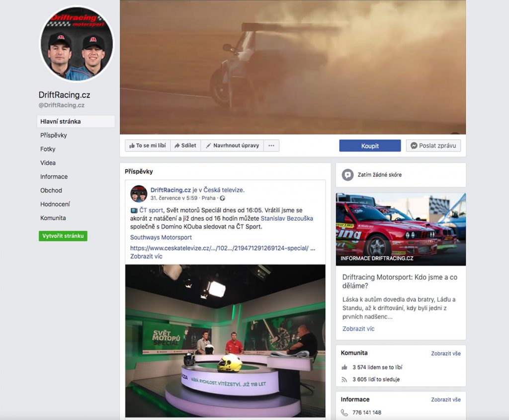Click the rating speech-bubble icon
The image size is (509, 420).
pyautogui.click(x=347, y=175)
